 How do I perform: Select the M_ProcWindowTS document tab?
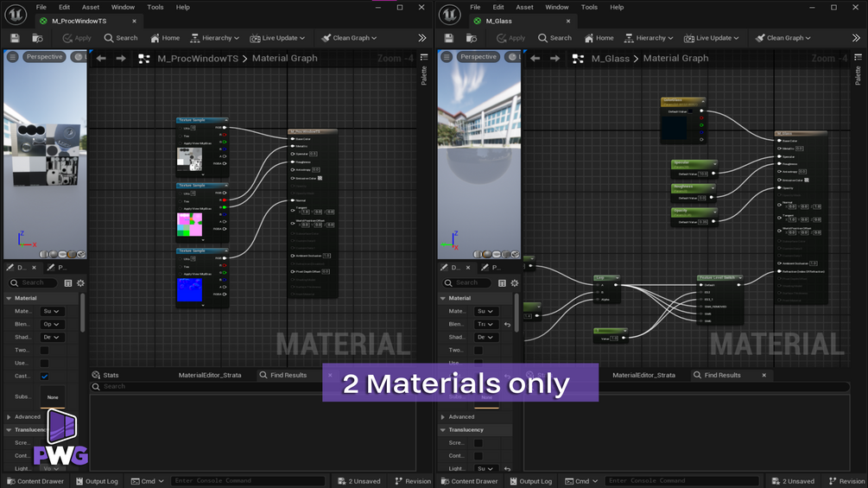[x=89, y=21]
